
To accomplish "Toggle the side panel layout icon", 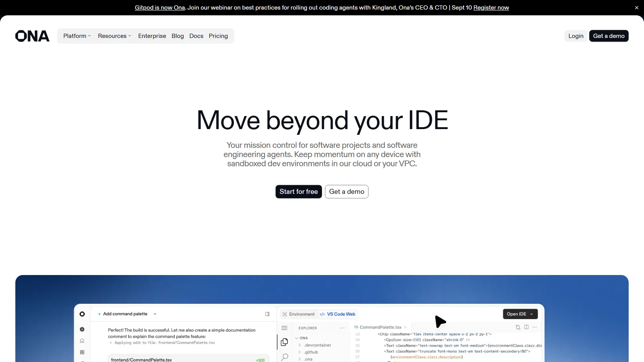I will [x=267, y=314].
